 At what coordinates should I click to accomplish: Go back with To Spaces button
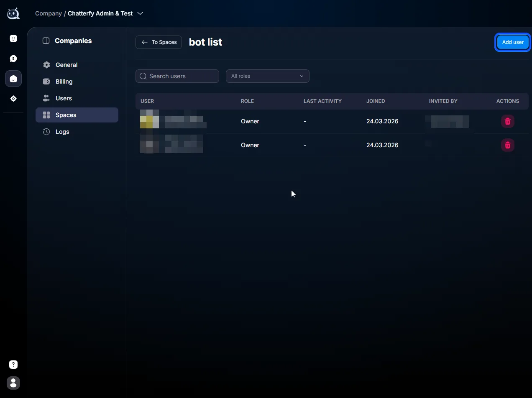pyautogui.click(x=159, y=42)
